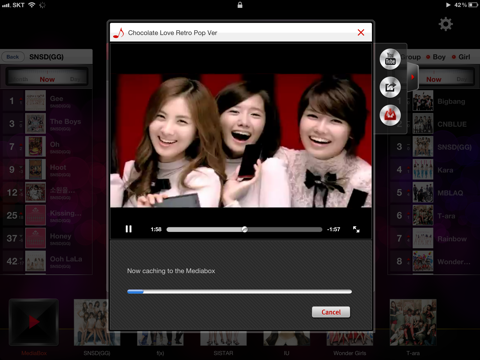Click the video frame

pos(241,141)
